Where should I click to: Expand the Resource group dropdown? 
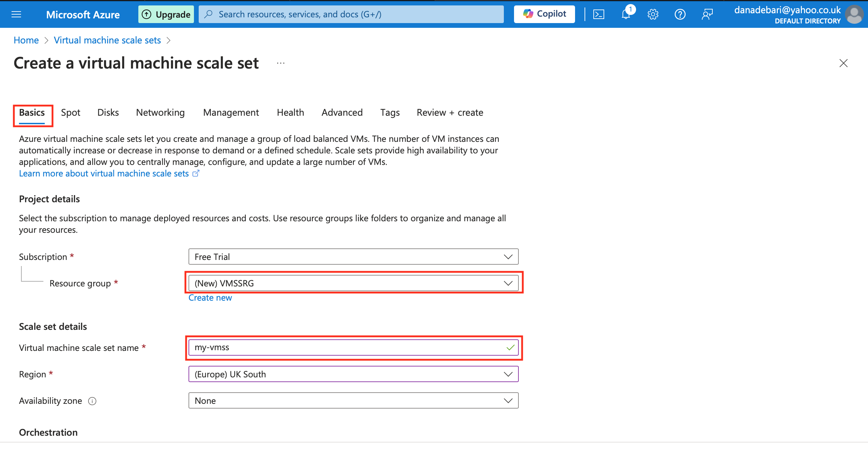point(353,283)
